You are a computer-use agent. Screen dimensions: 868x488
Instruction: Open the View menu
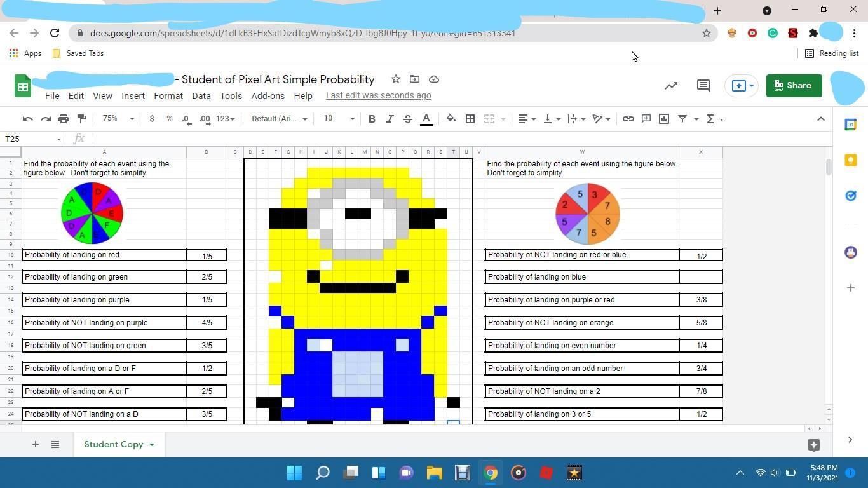click(x=102, y=96)
